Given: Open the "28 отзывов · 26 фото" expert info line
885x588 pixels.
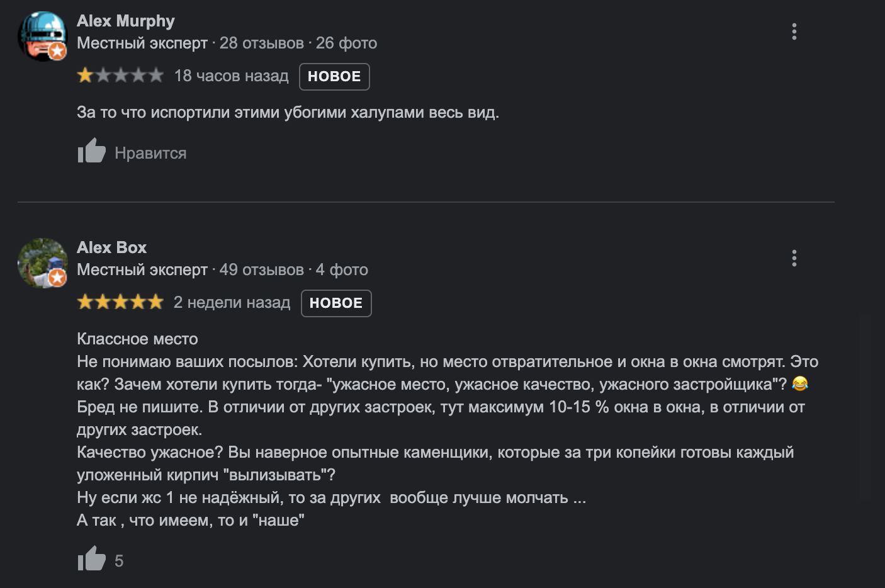Looking at the screenshot, I should coord(298,43).
